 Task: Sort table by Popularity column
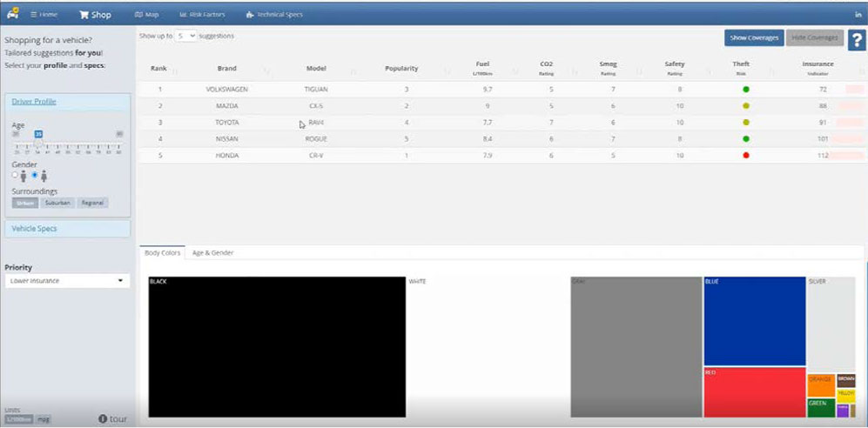point(401,69)
